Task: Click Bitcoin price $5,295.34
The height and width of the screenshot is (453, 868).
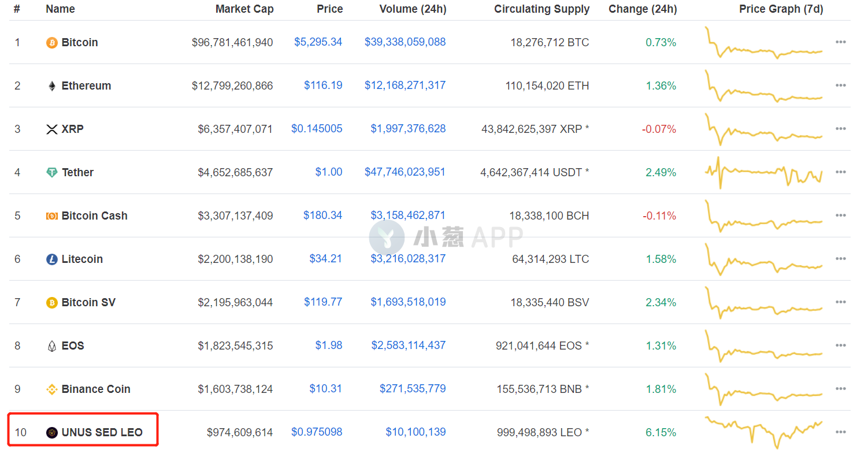Action: point(318,42)
